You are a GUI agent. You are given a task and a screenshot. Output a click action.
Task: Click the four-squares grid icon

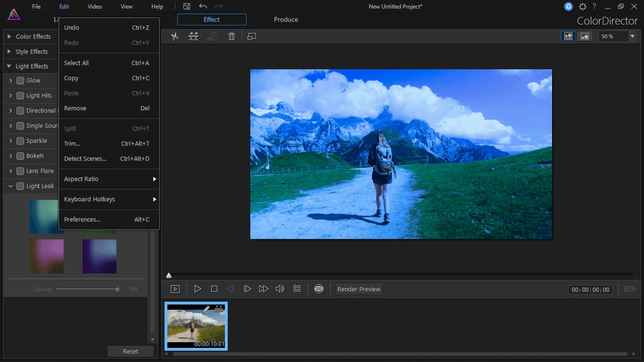297,289
